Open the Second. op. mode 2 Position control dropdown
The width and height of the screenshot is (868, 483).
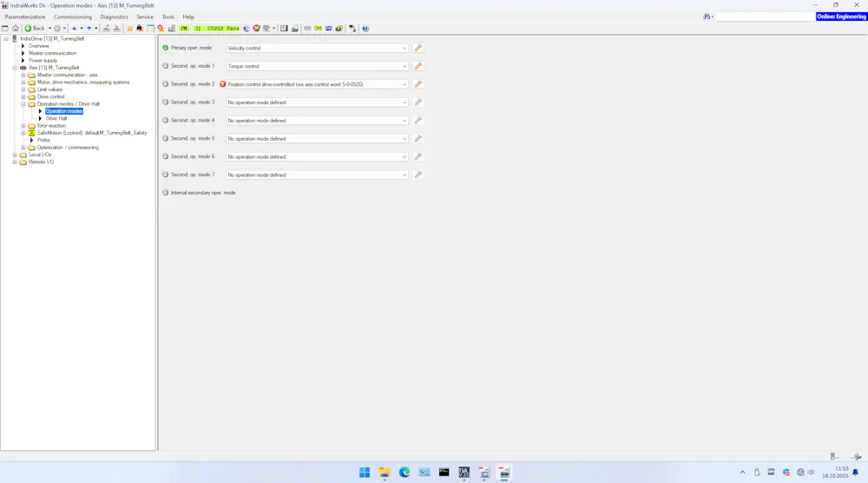click(317, 84)
